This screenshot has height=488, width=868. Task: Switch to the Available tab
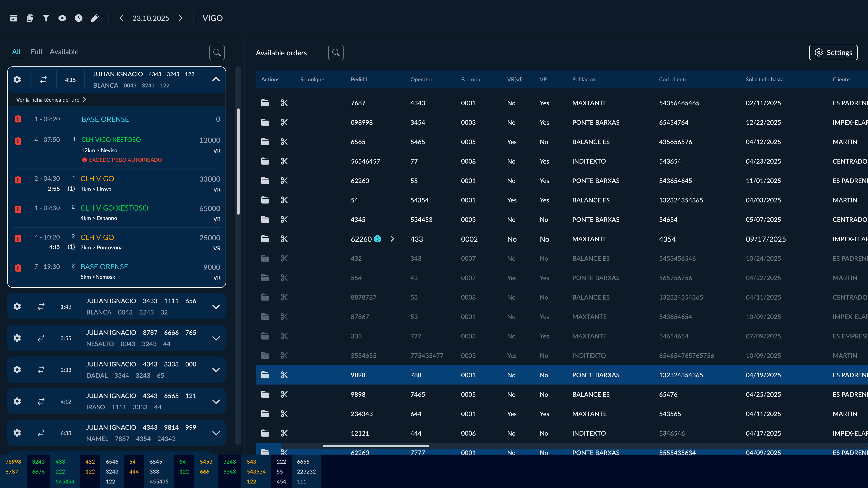pyautogui.click(x=64, y=52)
